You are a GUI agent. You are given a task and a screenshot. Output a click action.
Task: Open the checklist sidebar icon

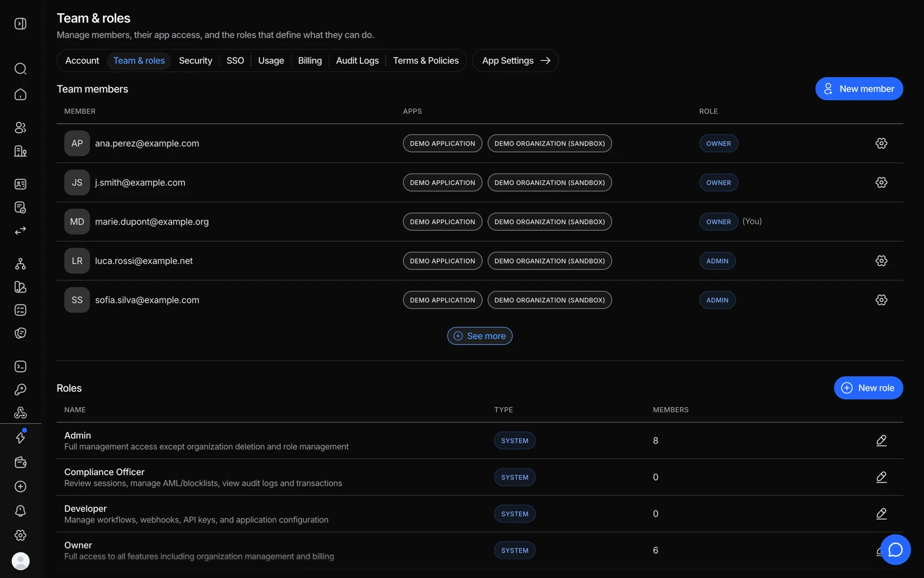(20, 310)
